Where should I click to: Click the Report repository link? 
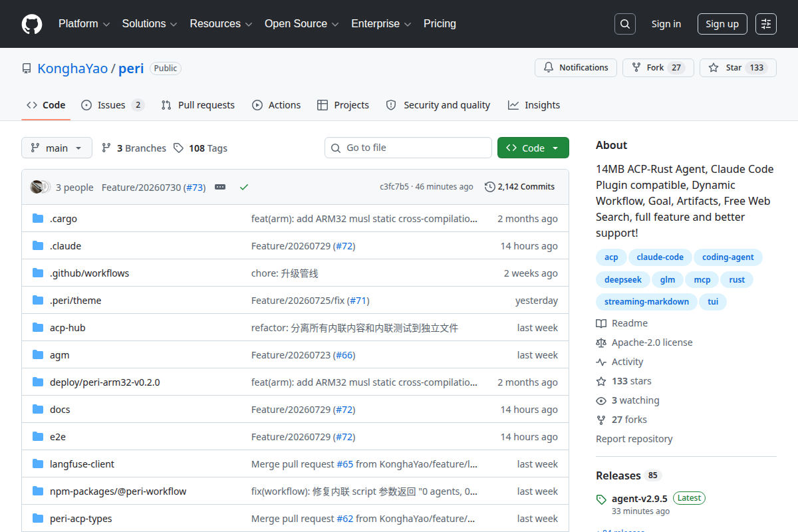(x=634, y=439)
